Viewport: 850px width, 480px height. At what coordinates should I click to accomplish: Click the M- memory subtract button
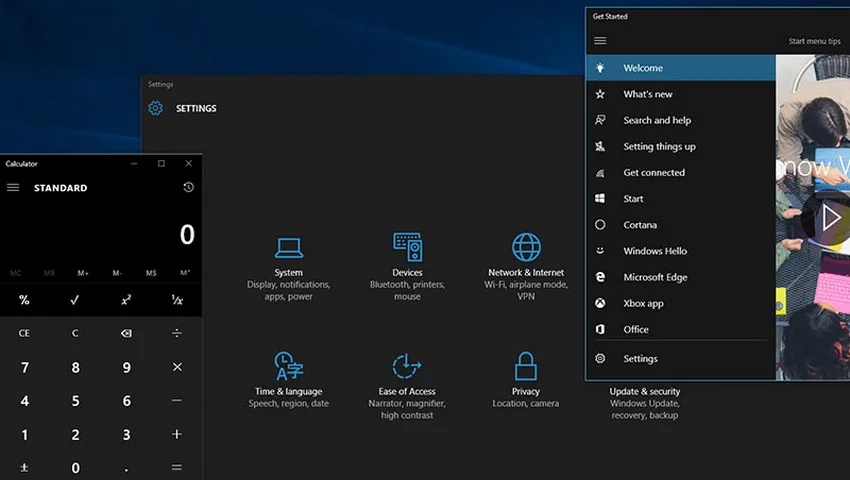point(117,273)
